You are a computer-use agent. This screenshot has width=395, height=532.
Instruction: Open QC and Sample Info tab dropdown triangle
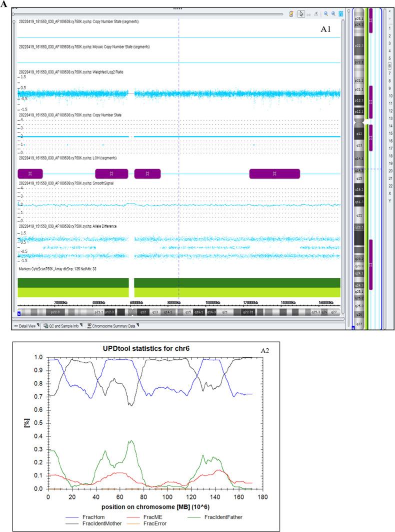click(x=81, y=325)
